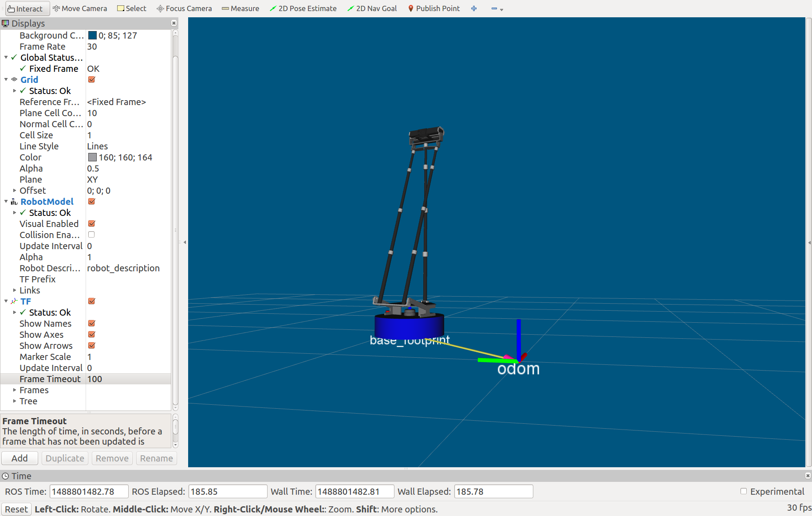The width and height of the screenshot is (812, 516).
Task: Expand the Links tree item
Action: coord(15,290)
